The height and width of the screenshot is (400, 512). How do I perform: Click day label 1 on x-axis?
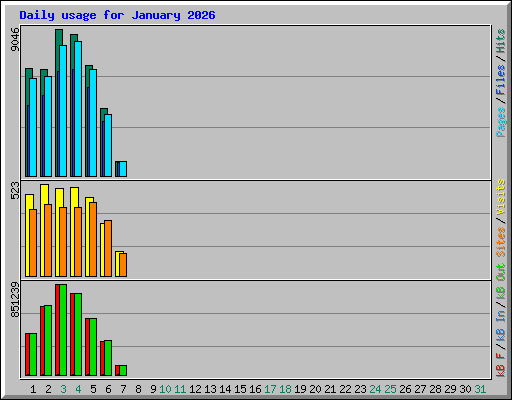(33, 389)
